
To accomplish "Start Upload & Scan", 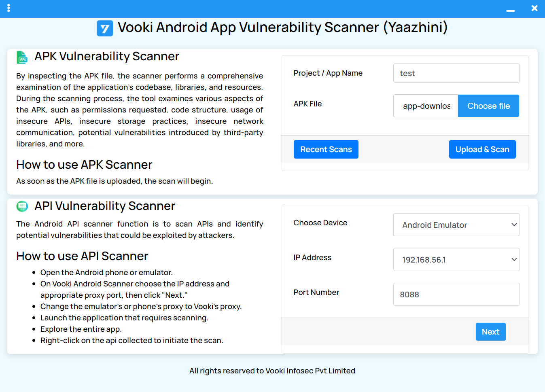I will (482, 149).
